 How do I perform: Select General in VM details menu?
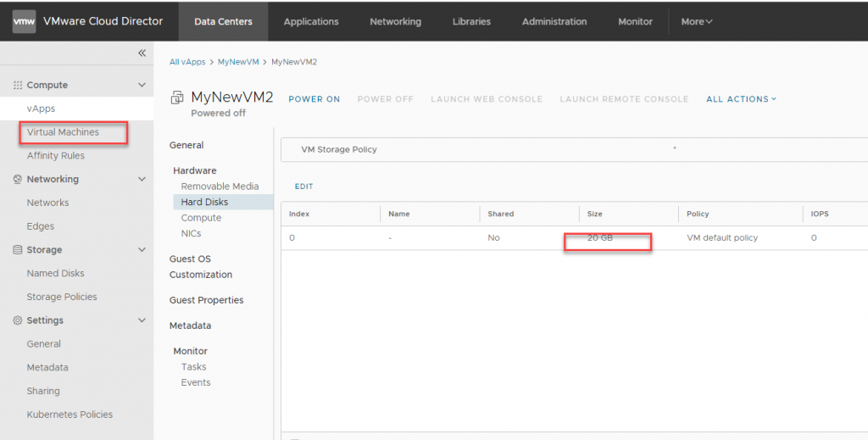coord(186,145)
